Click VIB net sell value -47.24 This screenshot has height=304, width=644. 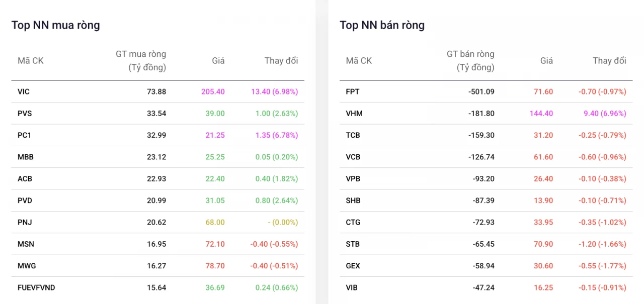coord(484,287)
